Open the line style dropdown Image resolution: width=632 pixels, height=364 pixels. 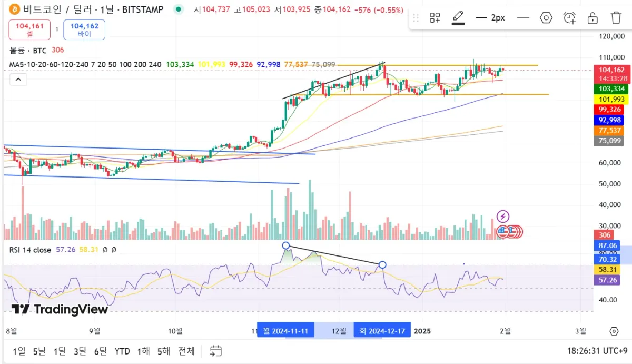pyautogui.click(x=523, y=18)
